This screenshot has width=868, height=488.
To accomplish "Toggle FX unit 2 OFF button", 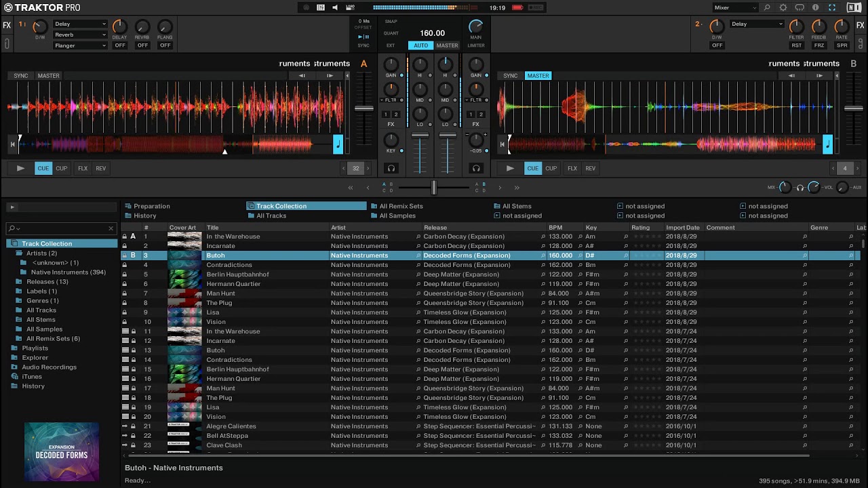I will coord(717,45).
